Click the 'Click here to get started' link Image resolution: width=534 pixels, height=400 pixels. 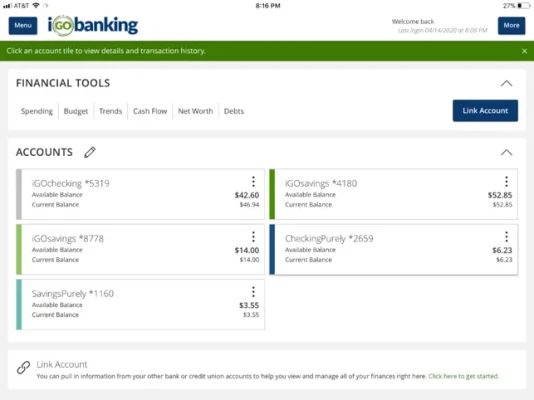click(463, 376)
